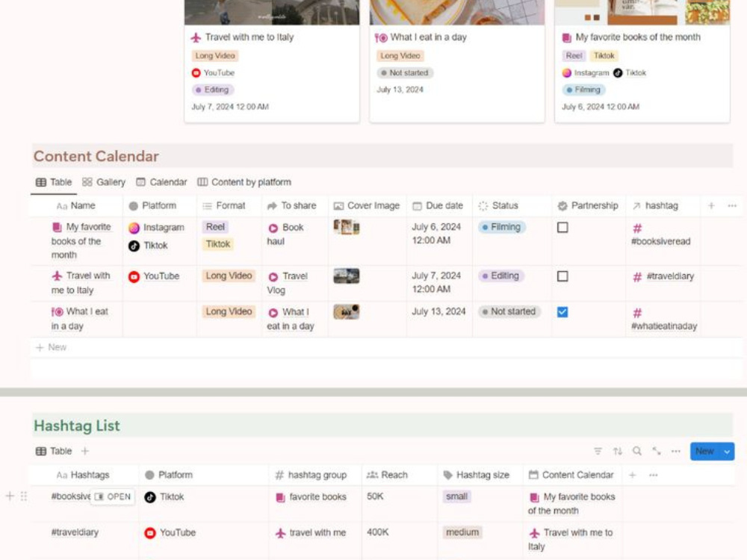Click the blue New button in Hashtag List
The image size is (747, 560).
click(x=705, y=452)
